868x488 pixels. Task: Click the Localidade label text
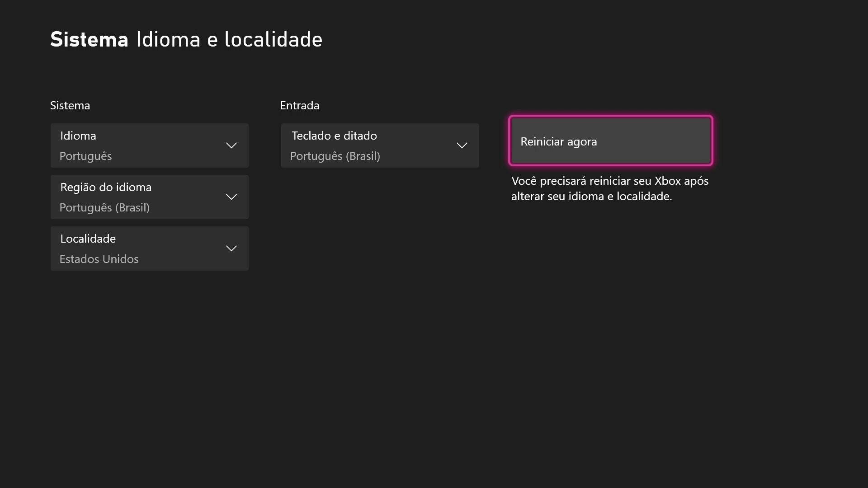(88, 239)
